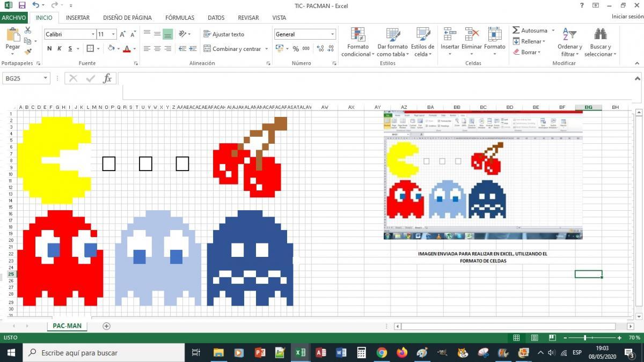Click the red font color swatch
The height and width of the screenshot is (362, 644).
pyautogui.click(x=127, y=49)
